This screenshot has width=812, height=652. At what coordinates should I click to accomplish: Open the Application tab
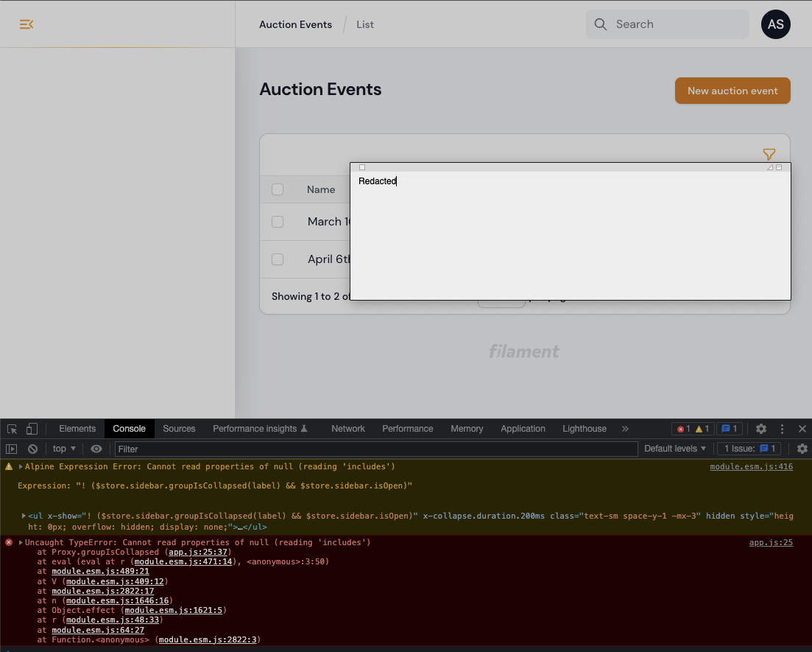pos(523,429)
